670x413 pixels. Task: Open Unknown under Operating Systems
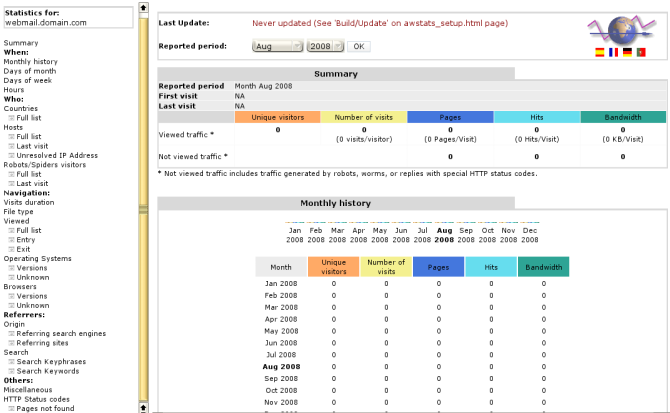point(33,278)
